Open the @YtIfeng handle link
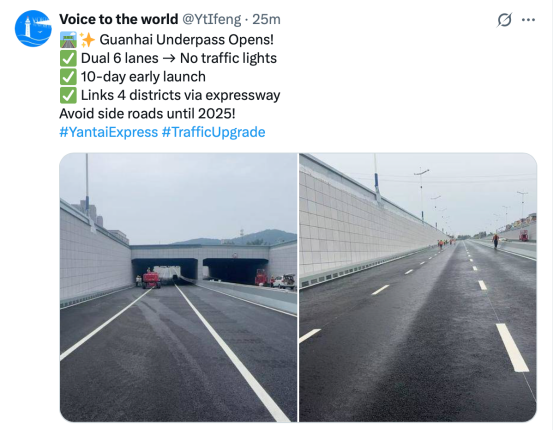The width and height of the screenshot is (554, 430). pos(211,19)
